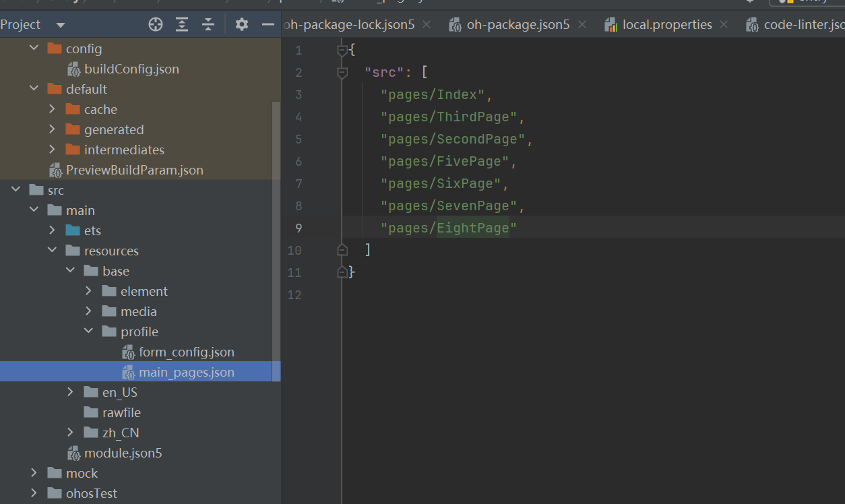Click the fold end marker at line 11
Screen dimensions: 845x504
[x=342, y=272]
